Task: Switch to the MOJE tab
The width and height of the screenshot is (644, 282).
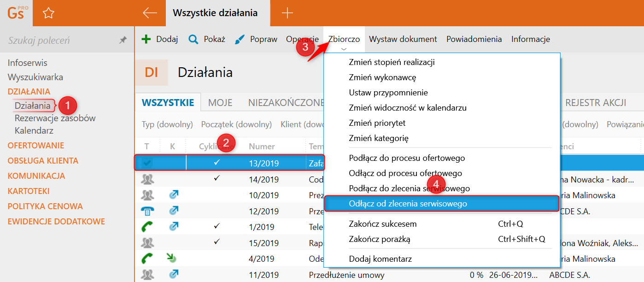Action: [220, 103]
